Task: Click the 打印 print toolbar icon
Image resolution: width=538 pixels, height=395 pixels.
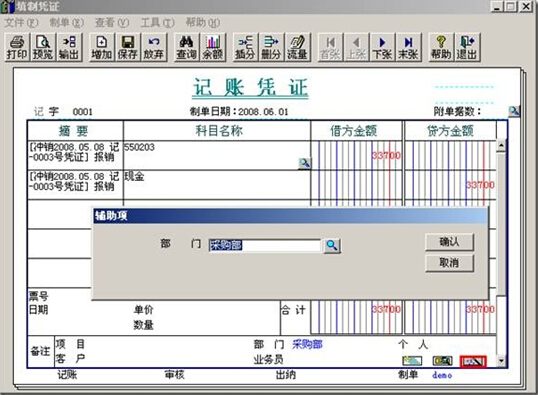Action: click(x=17, y=47)
